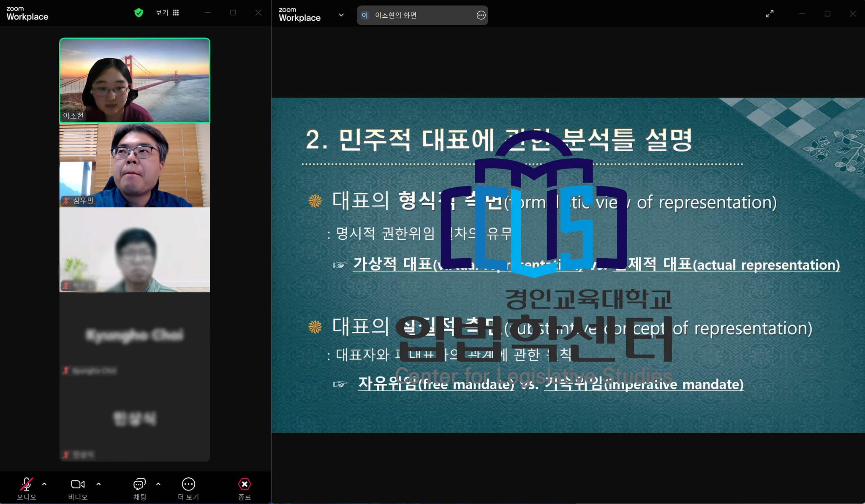Click muted microphone icon on 심우민's video
The height and width of the screenshot is (504, 865).
click(x=66, y=201)
